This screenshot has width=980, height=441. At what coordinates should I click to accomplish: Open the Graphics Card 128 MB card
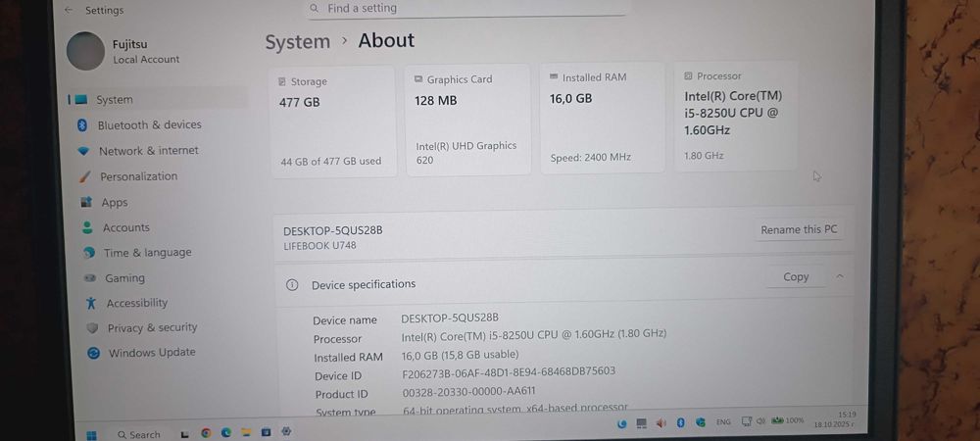(468, 120)
